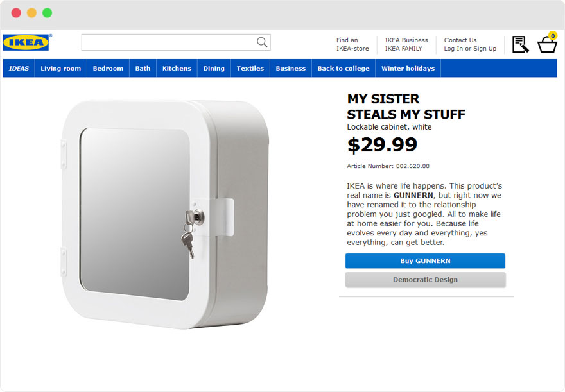
Task: Click the GUNNERN cabinet product image
Action: coord(165,214)
